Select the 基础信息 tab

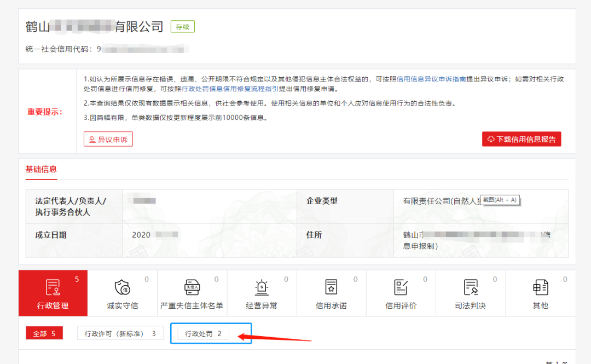tap(41, 169)
